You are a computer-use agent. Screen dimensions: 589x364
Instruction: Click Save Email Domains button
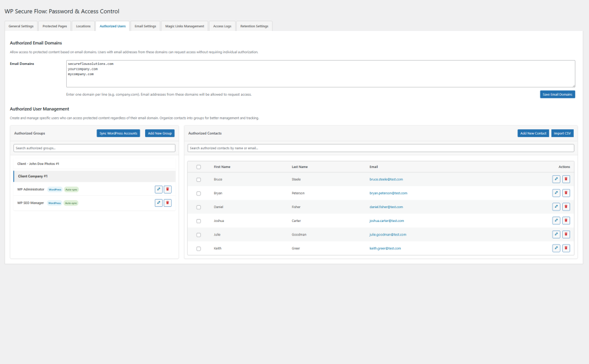(557, 95)
